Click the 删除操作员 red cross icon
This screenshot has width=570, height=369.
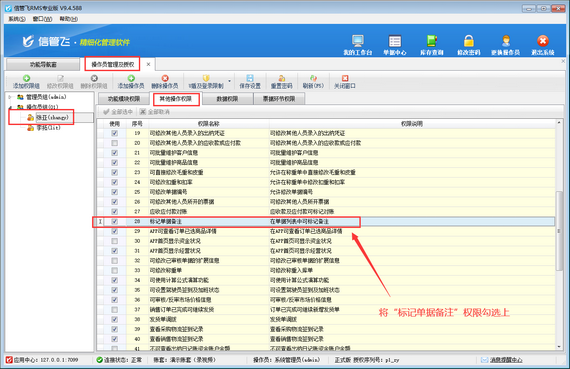(165, 78)
